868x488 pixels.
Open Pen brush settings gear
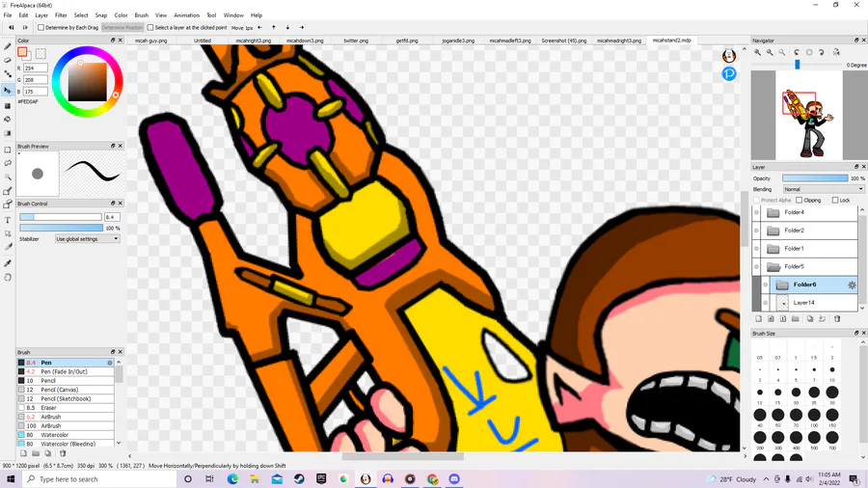[110, 363]
